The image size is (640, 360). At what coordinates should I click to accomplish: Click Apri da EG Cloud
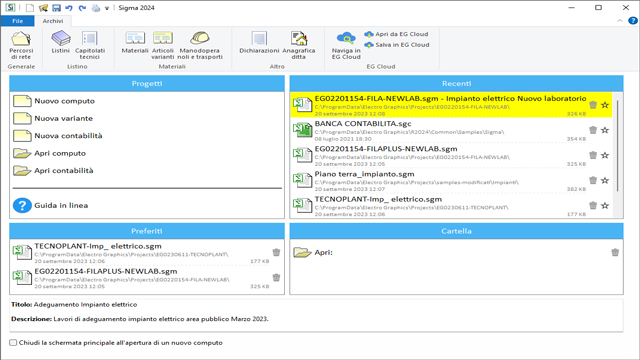tap(397, 34)
